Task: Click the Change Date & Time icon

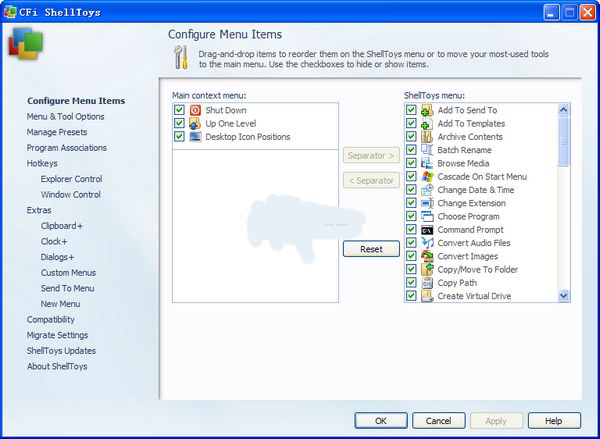Action: click(427, 190)
